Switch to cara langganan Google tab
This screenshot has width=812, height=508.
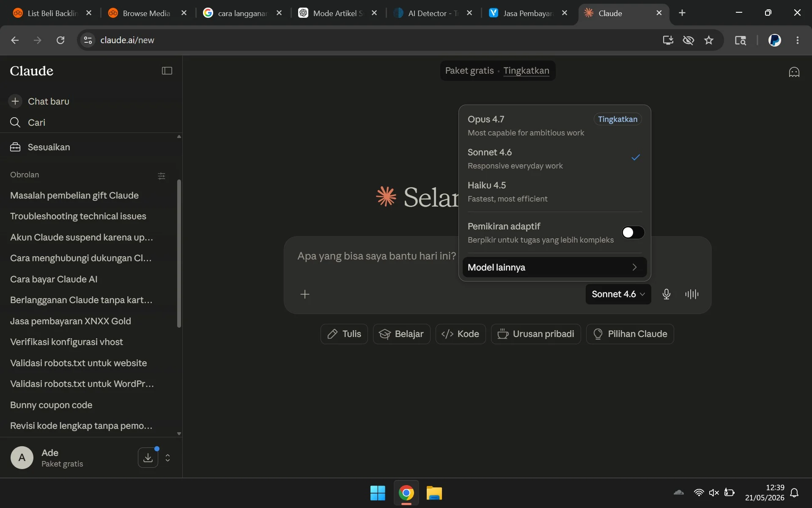tap(242, 13)
